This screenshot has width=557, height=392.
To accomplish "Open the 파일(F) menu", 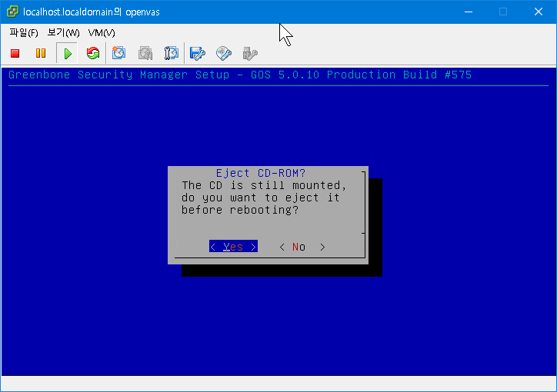I will click(x=24, y=33).
